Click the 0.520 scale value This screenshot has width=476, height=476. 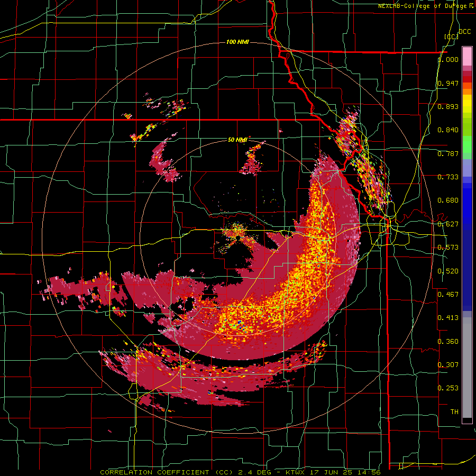[x=448, y=271]
